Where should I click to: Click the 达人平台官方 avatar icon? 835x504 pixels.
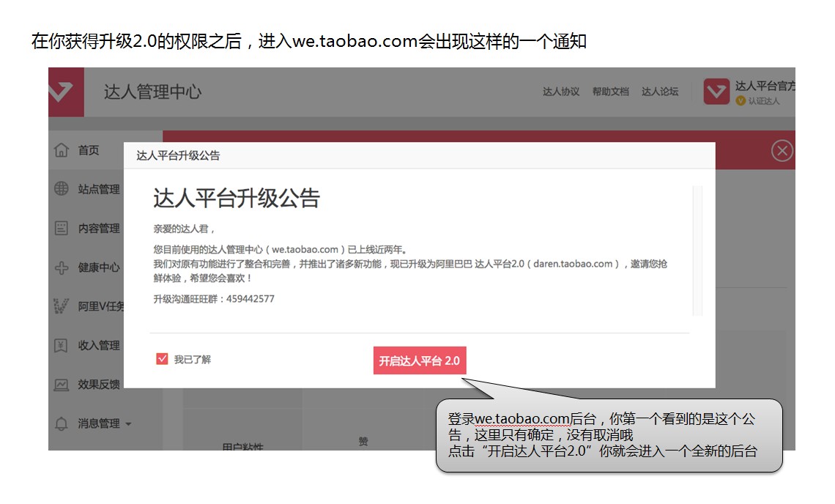pyautogui.click(x=716, y=92)
